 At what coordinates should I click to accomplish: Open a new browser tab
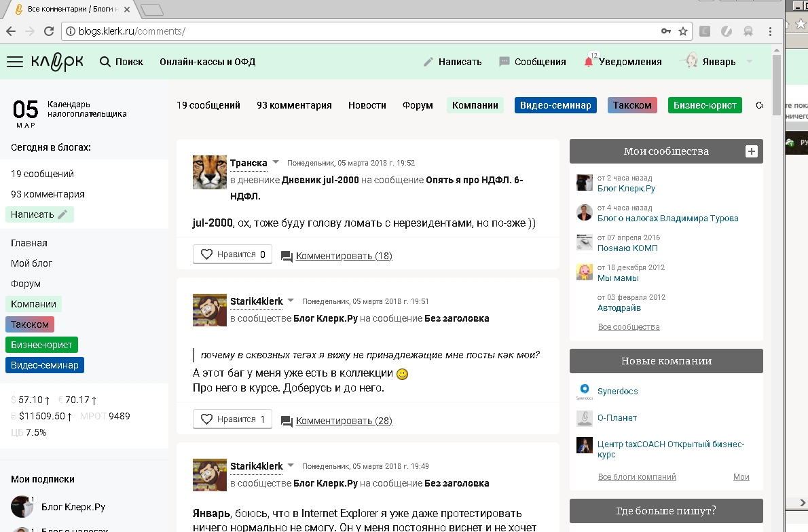click(151, 9)
